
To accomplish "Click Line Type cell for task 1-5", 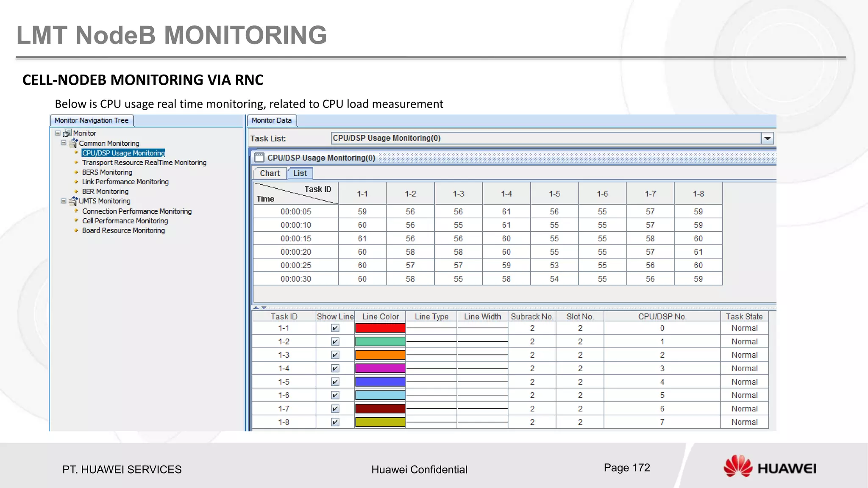I will click(x=431, y=382).
